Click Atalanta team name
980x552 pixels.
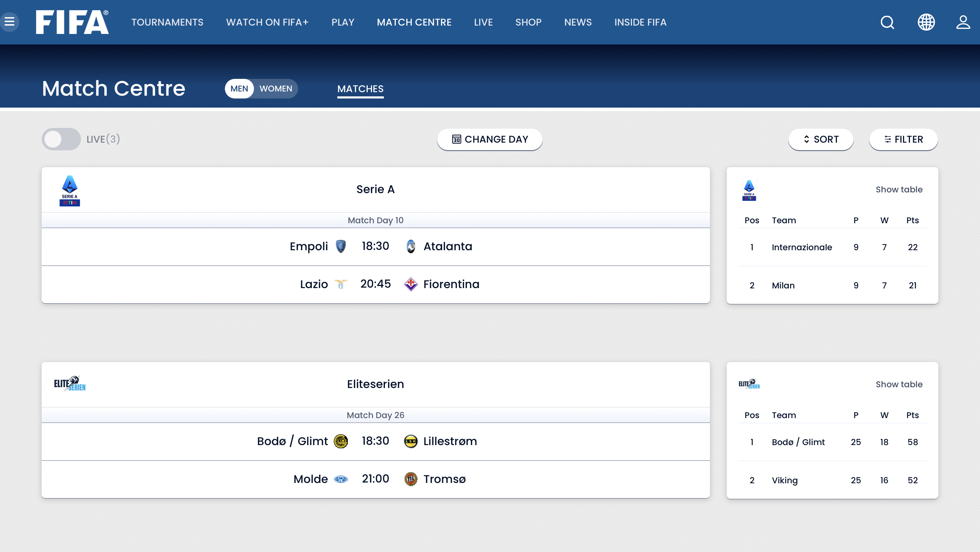pos(448,246)
